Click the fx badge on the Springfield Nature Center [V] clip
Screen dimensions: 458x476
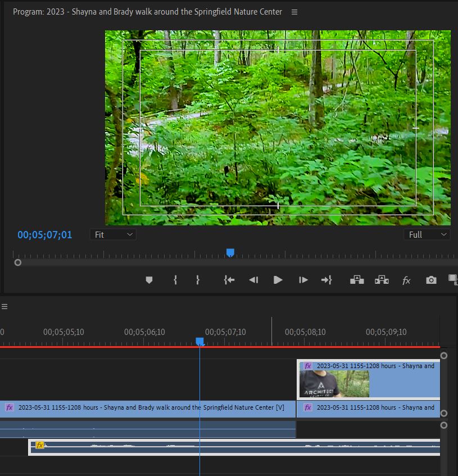[x=10, y=407]
